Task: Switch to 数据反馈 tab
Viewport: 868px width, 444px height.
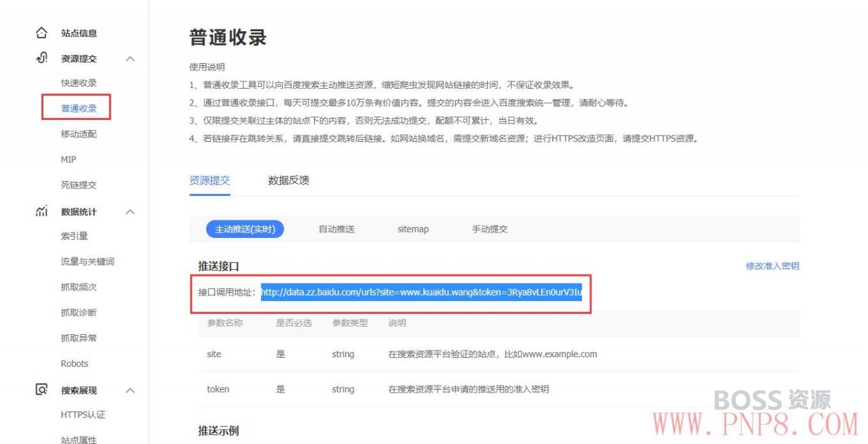Action: click(289, 180)
